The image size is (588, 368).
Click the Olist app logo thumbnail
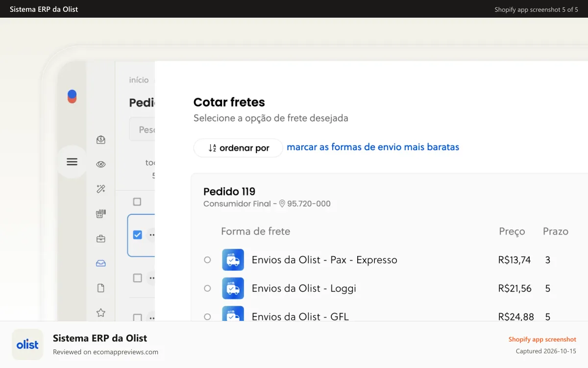(27, 344)
